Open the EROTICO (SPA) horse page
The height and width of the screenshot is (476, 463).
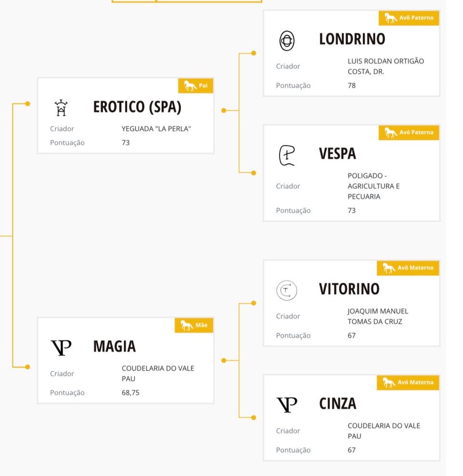(x=137, y=107)
